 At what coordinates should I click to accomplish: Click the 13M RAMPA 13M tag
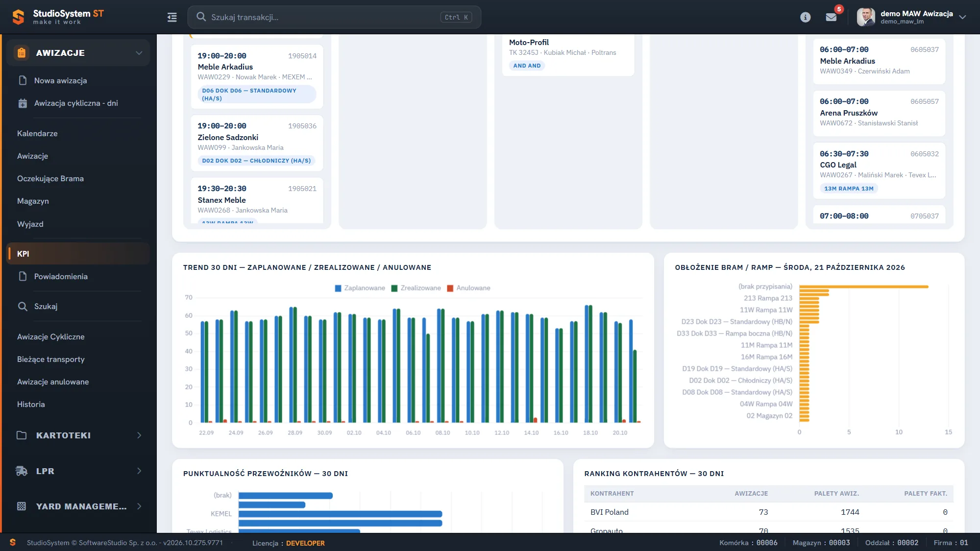[x=849, y=189]
